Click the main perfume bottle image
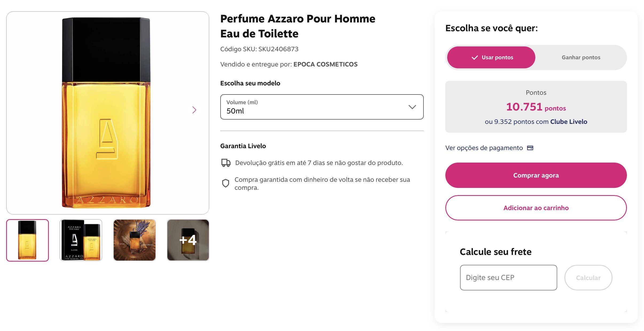The image size is (644, 331). (x=106, y=113)
